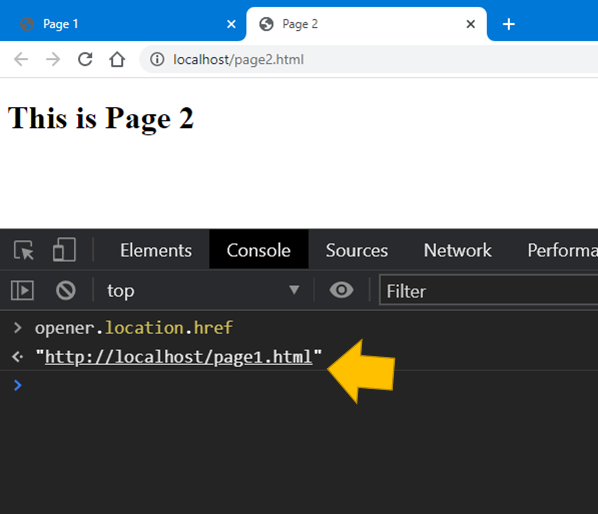Open a new tab with plus button
Viewport: 598px width, 514px height.
tap(509, 24)
